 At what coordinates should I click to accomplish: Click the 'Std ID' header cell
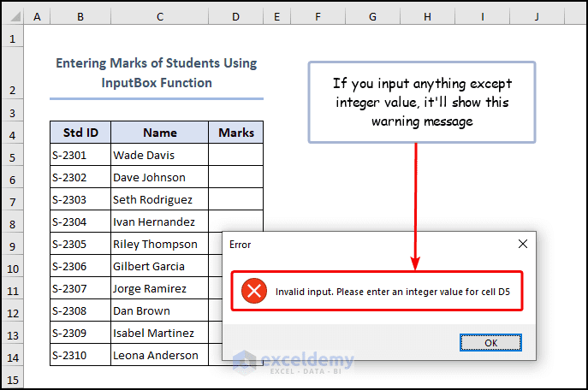[80, 133]
